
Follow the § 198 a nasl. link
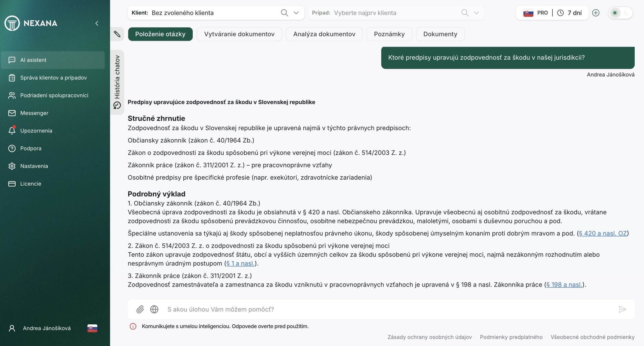[564, 285]
